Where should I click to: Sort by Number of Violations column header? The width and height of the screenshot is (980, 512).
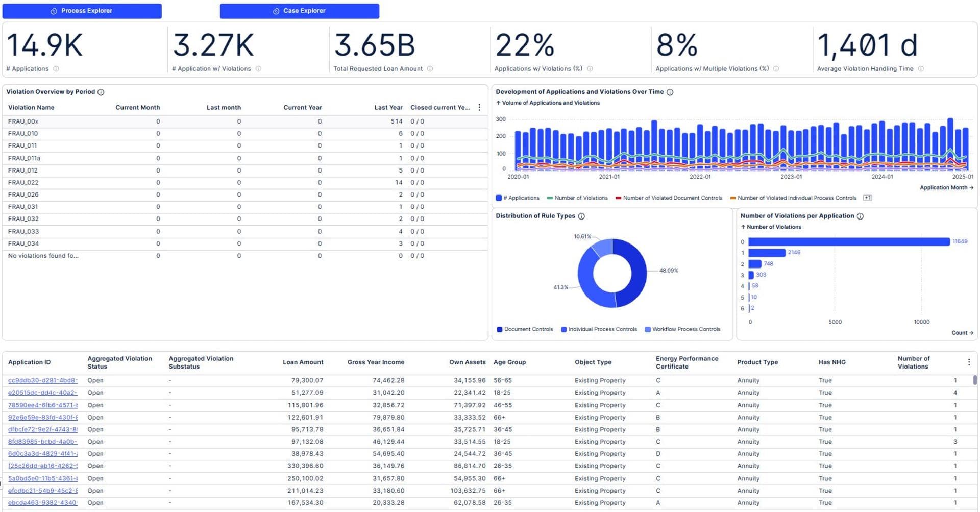pos(914,362)
